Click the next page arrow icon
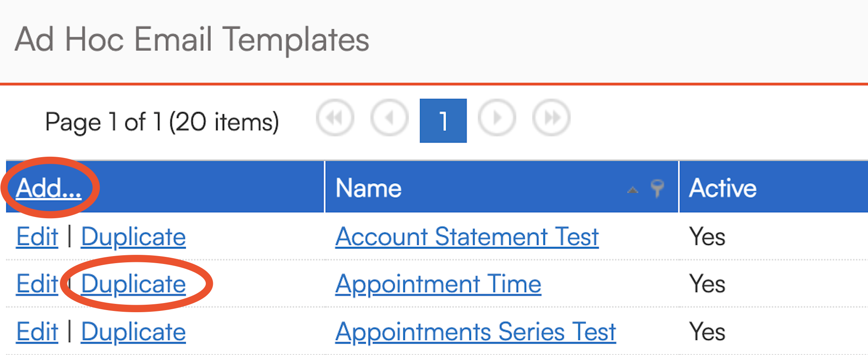This screenshot has width=868, height=355. (497, 118)
